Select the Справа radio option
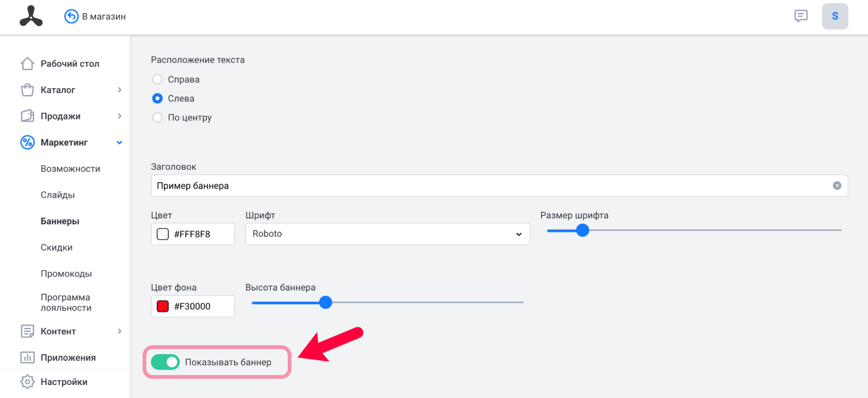This screenshot has width=868, height=398. [x=157, y=79]
